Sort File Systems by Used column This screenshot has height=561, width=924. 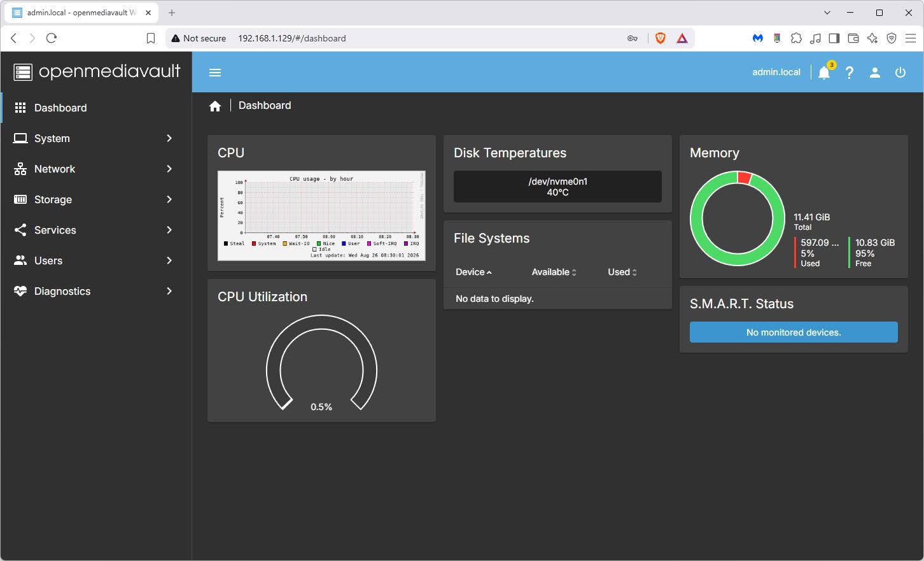pos(622,272)
